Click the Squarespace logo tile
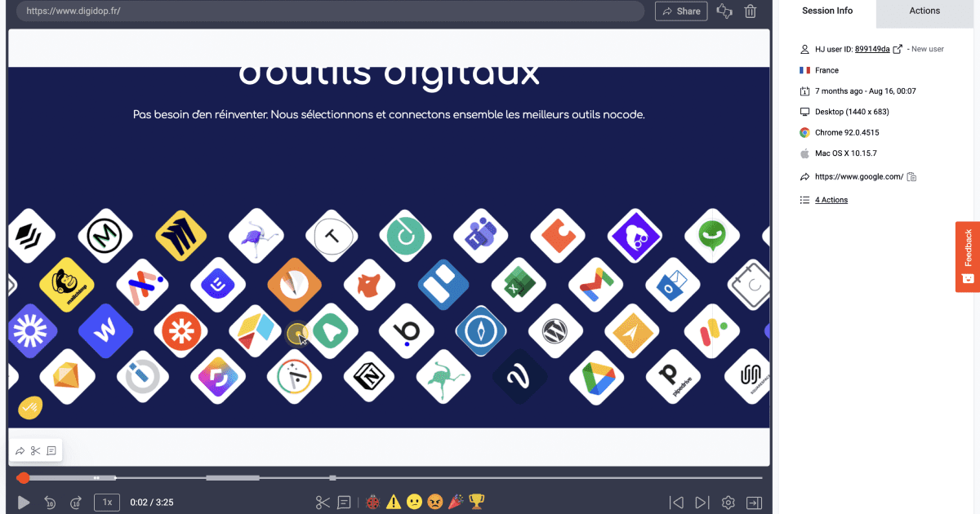 pyautogui.click(x=751, y=376)
